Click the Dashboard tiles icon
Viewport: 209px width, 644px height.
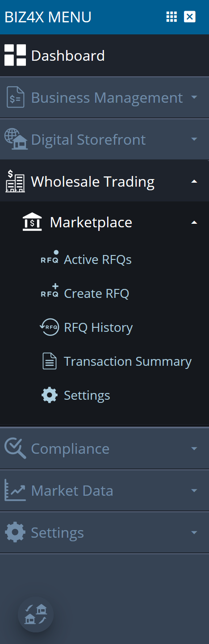click(x=15, y=55)
